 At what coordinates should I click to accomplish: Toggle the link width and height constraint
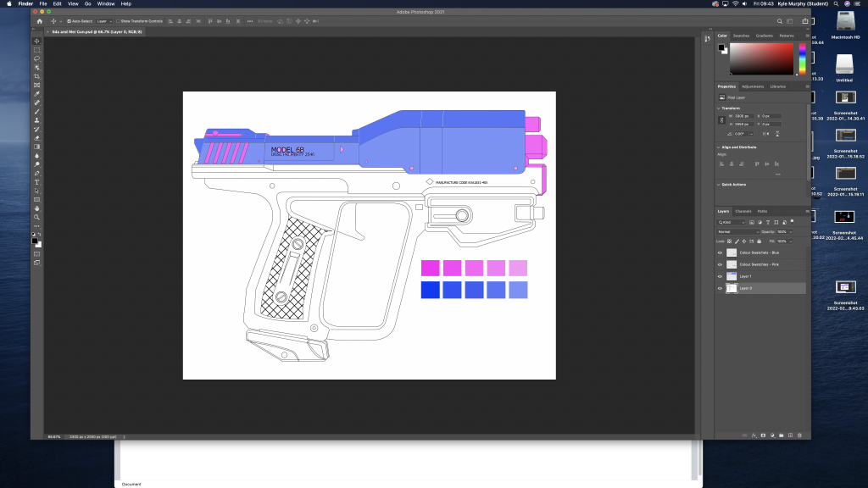(721, 120)
